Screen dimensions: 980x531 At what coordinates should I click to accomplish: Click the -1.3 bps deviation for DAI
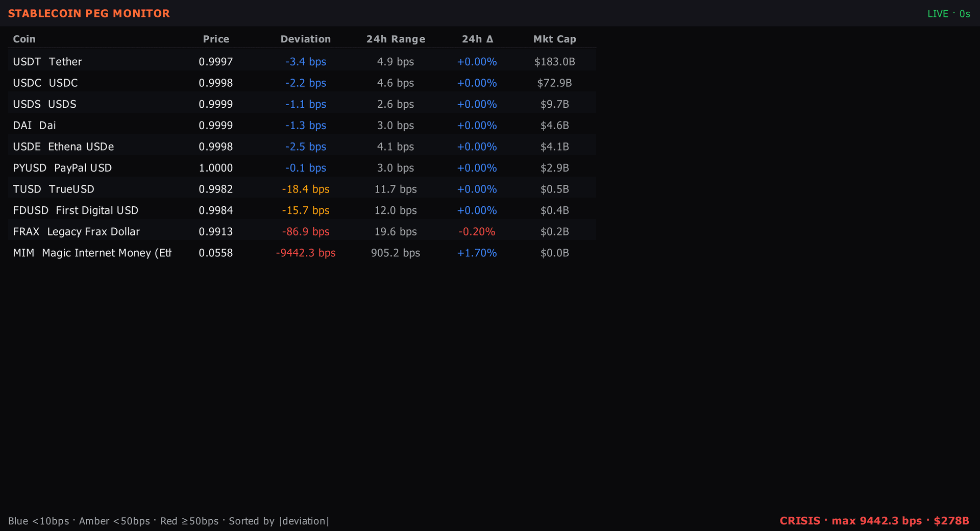click(x=306, y=126)
